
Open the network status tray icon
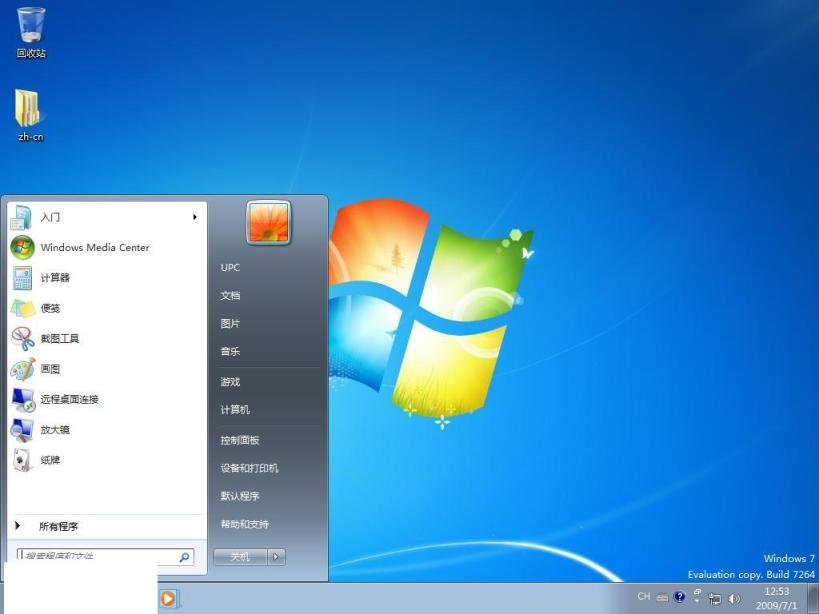(x=715, y=599)
